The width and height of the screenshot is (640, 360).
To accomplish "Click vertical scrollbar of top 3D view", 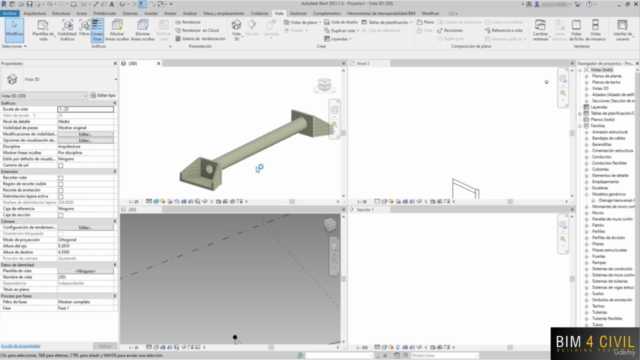I will coord(343,133).
